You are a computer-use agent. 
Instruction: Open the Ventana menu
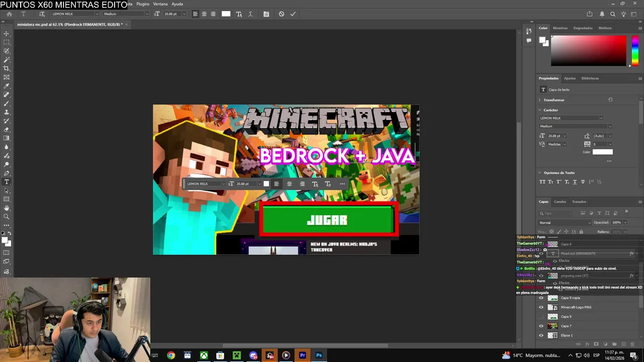pos(160,4)
